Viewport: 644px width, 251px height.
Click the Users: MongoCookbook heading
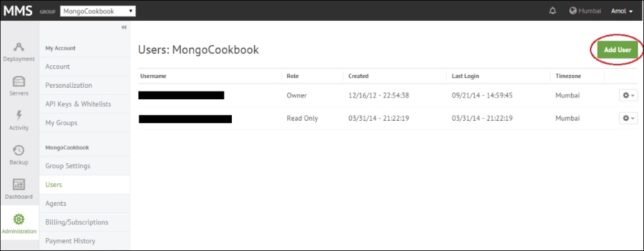click(199, 50)
